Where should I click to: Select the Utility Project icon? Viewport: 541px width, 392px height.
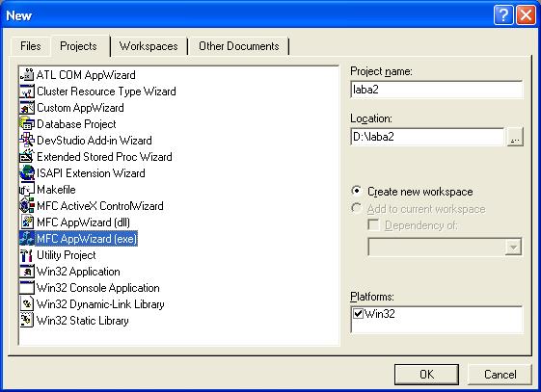[x=27, y=255]
